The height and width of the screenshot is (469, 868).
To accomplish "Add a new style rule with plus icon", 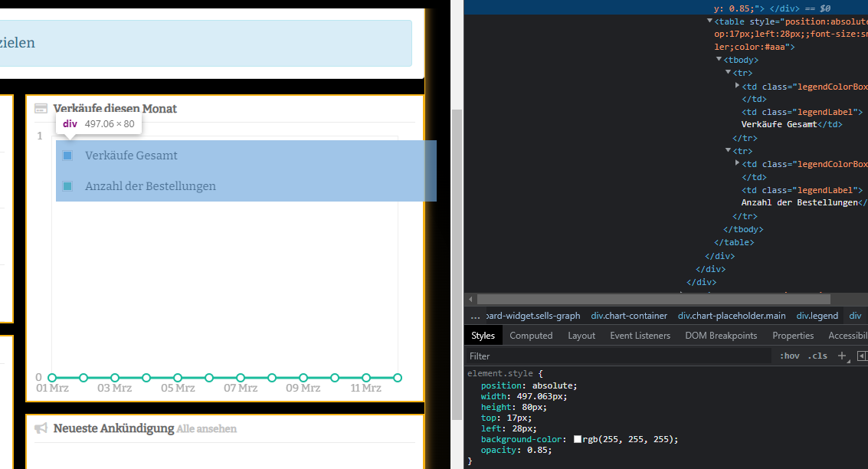I will point(842,356).
